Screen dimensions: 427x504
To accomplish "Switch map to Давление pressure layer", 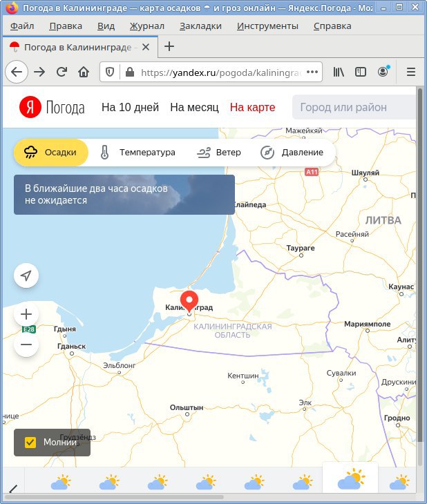I will coord(292,153).
